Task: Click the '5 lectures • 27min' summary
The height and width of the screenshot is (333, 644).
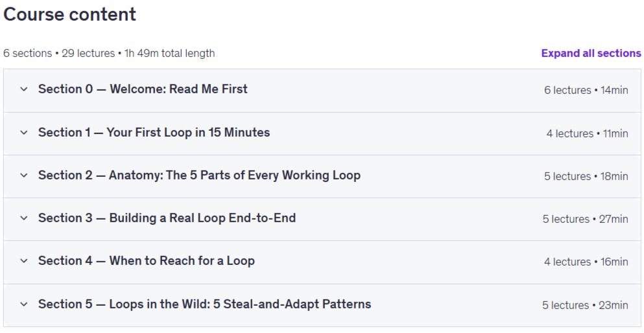Action: point(585,219)
